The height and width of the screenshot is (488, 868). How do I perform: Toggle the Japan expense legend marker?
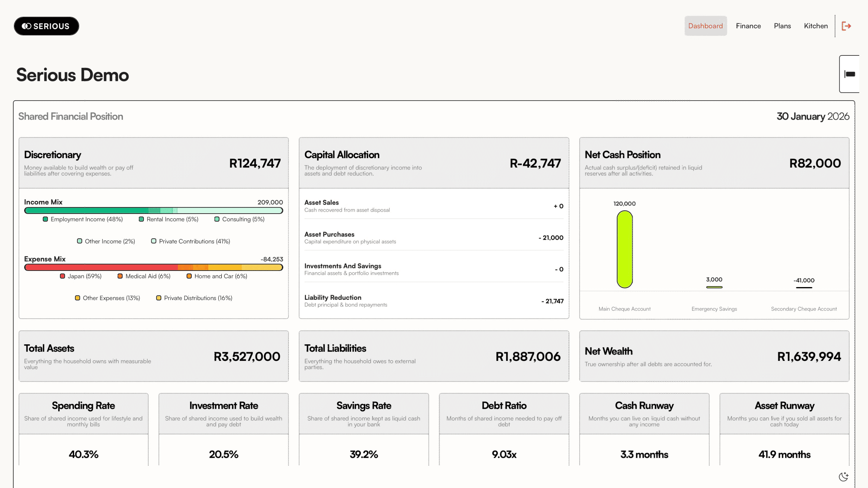[x=62, y=276]
